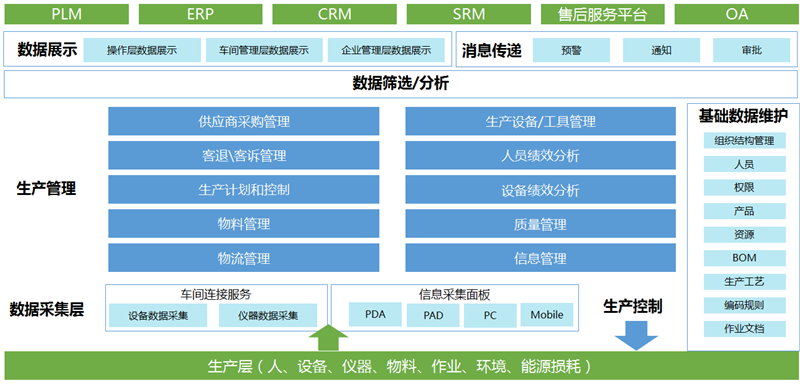The height and width of the screenshot is (384, 800).
Task: Select 生产设备/工具管理 module
Action: (540, 121)
